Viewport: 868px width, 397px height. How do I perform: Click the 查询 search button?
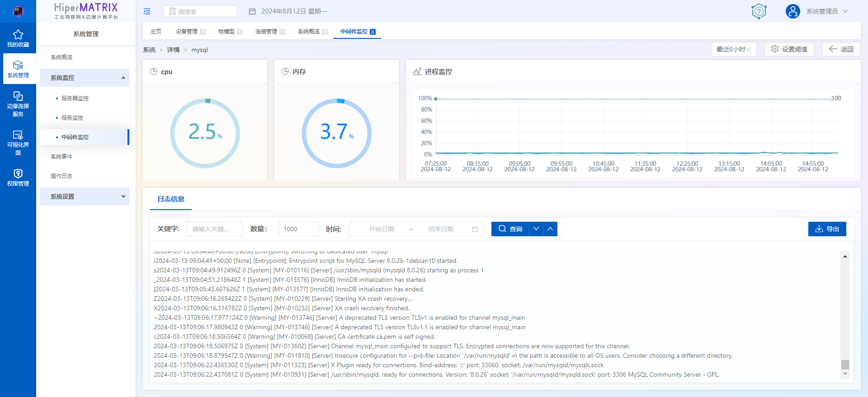[x=510, y=229]
